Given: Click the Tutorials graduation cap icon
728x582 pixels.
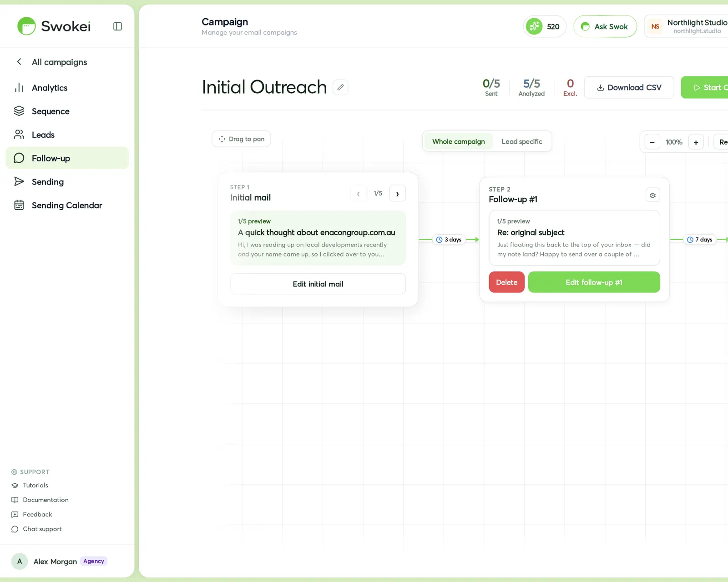Looking at the screenshot, I should [15, 485].
